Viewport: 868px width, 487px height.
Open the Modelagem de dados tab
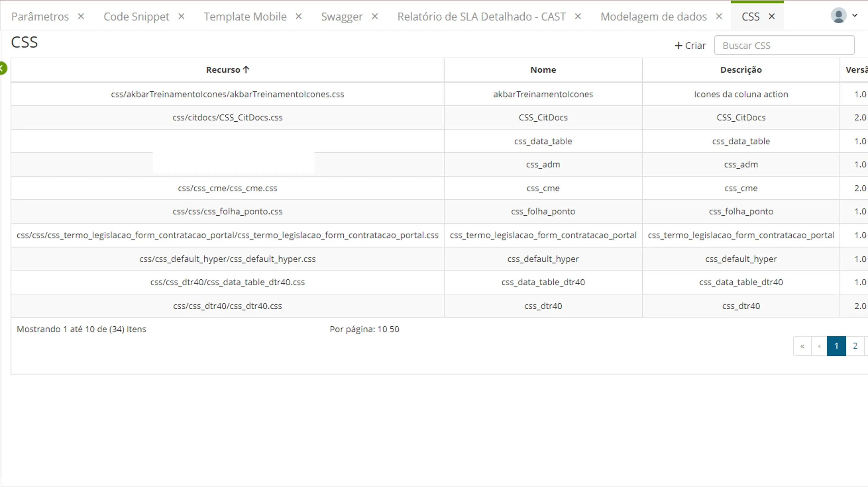point(654,16)
